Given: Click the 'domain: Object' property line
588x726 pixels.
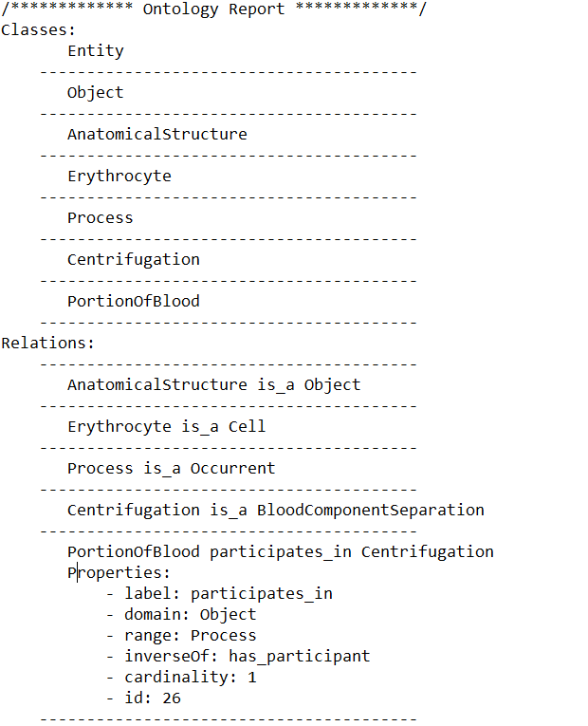Looking at the screenshot, I should tap(190, 615).
